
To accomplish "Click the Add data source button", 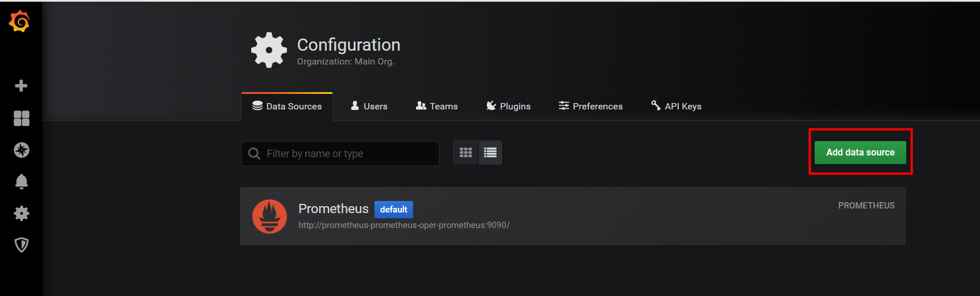I will point(860,153).
